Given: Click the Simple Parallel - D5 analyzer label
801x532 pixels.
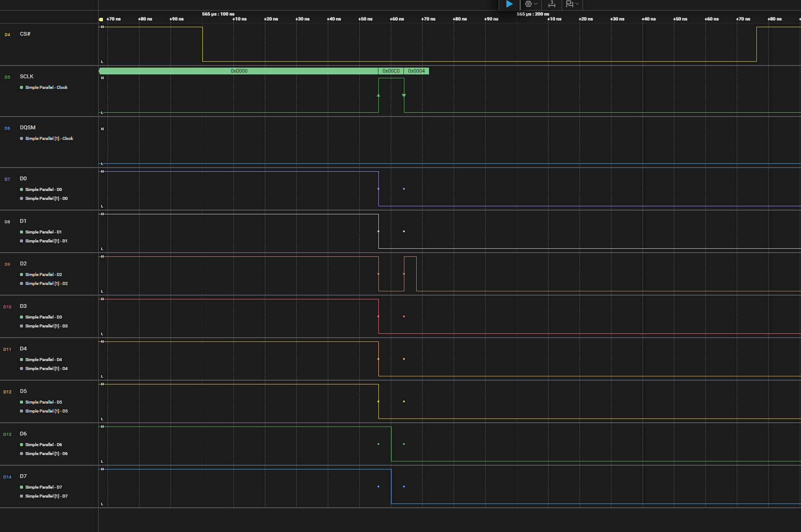Looking at the screenshot, I should tap(43, 402).
